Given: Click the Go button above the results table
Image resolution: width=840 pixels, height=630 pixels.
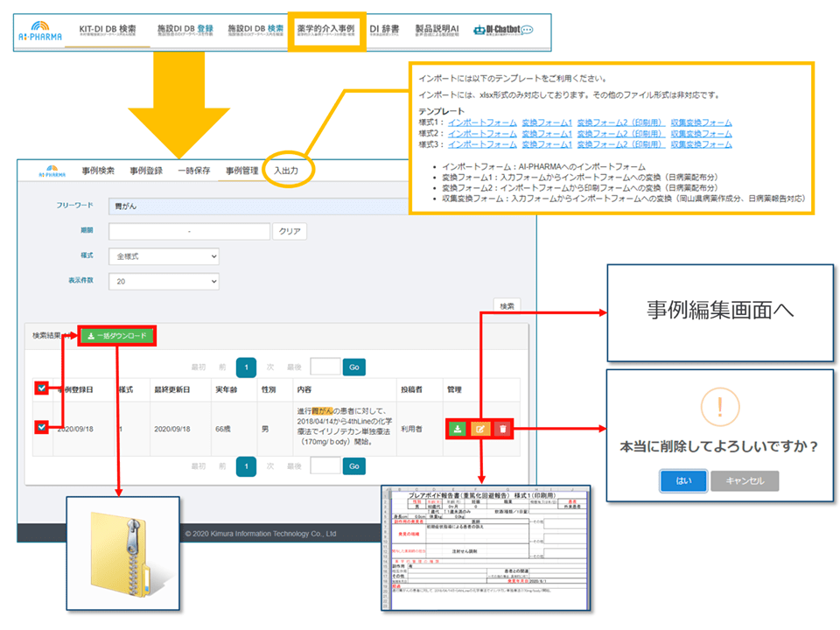Looking at the screenshot, I should (353, 367).
